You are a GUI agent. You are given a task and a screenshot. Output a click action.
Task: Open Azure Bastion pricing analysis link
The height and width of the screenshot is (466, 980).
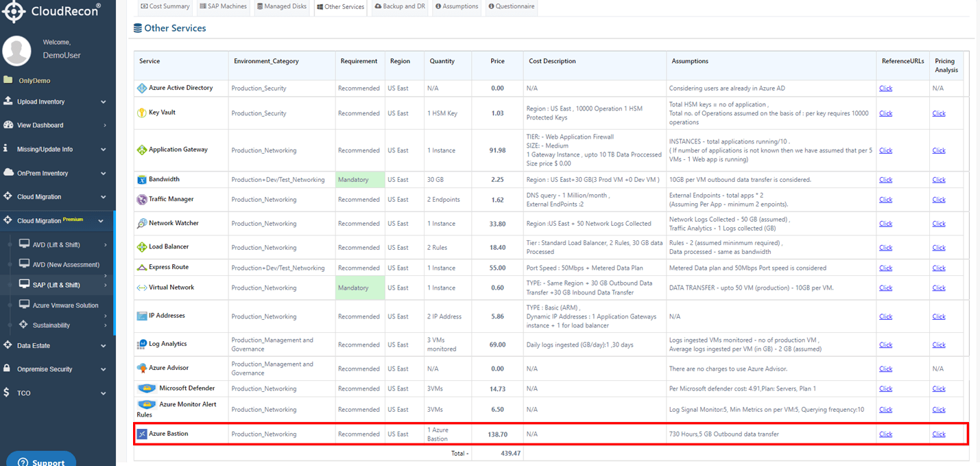939,434
